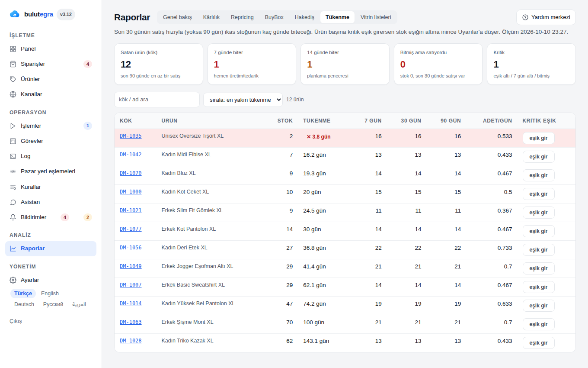This screenshot has height=368, width=588.
Task: Follow the DM-1056 product link
Action: [131, 248]
